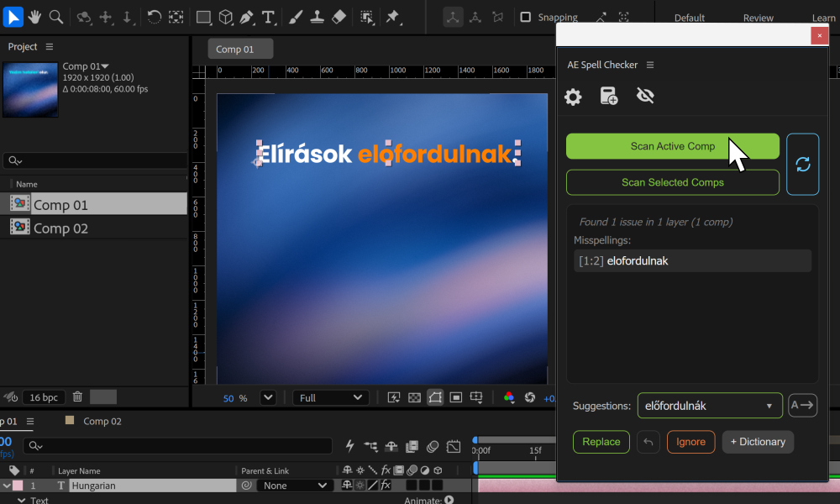
Task: Open the suggestions dropdown showing előfordulnák
Action: point(710,406)
